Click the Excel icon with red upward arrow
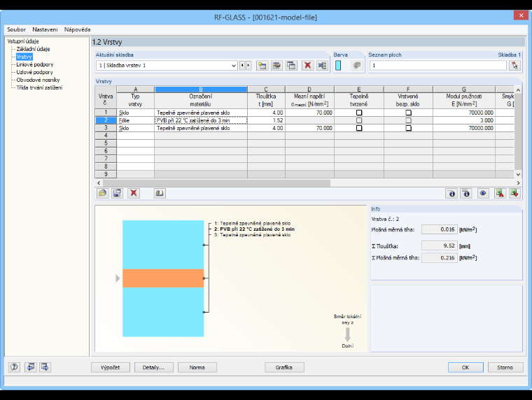Viewport: 532px width, 400px height. coord(500,193)
